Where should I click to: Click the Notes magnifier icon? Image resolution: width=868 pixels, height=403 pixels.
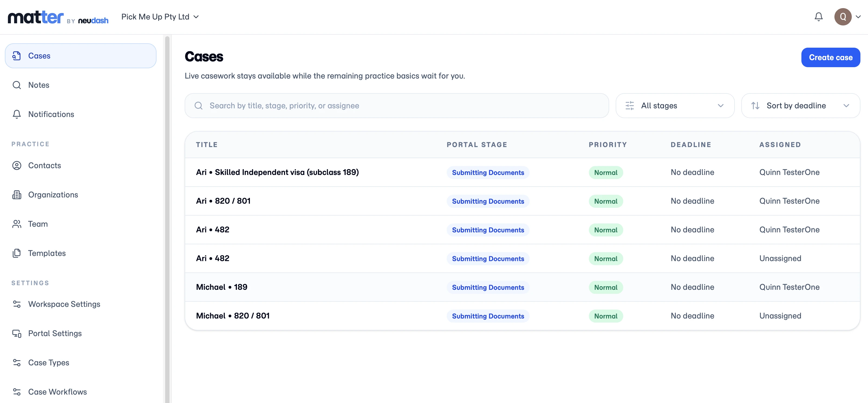[x=17, y=85]
